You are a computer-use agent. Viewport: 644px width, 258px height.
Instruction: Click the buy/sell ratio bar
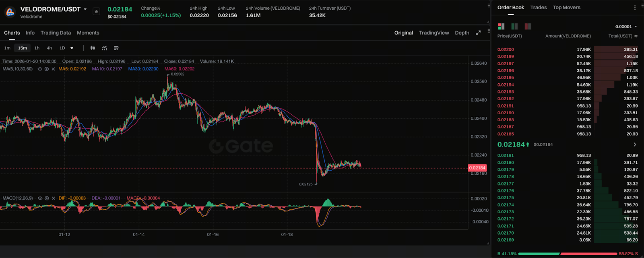[x=568, y=254]
